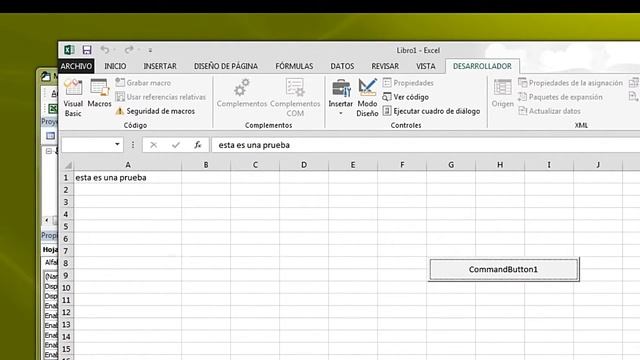Screen dimensions: 640x360
Task: Open the Insertar controls dropdown
Action: point(340,98)
